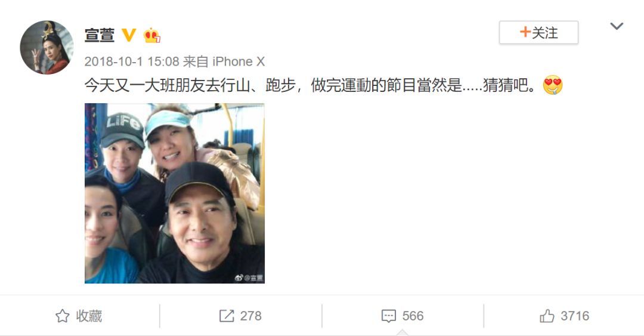
Task: Enlarge the group selfie photo
Action: click(175, 193)
